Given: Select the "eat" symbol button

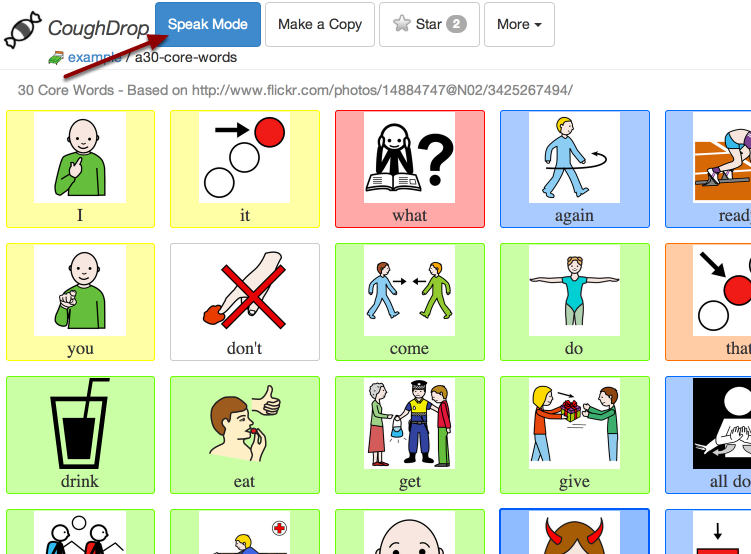Looking at the screenshot, I should [245, 435].
